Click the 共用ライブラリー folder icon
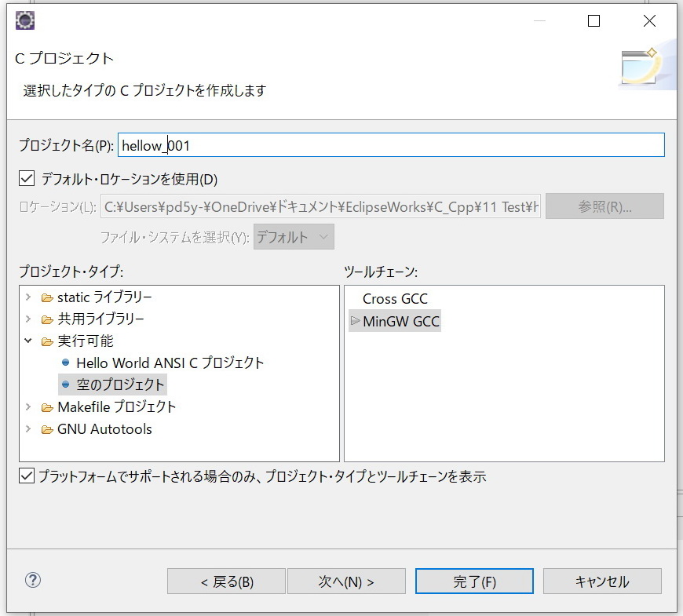This screenshot has width=683, height=616. pyautogui.click(x=48, y=319)
